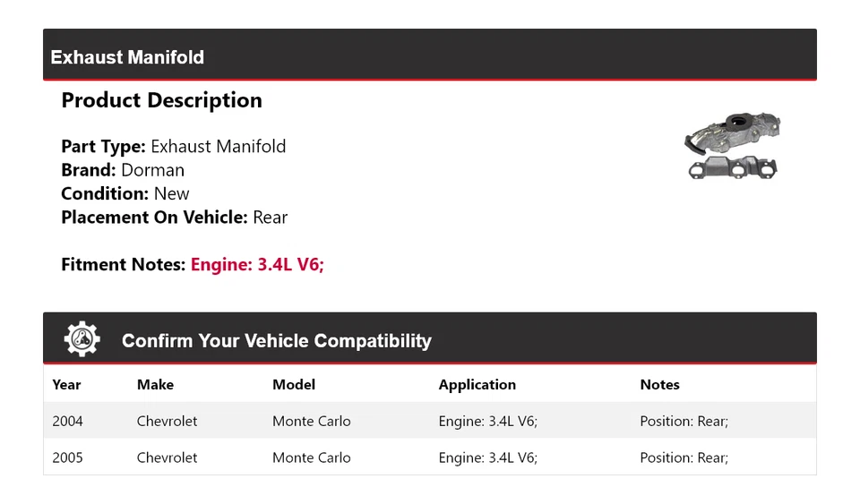The image size is (860, 504).
Task: Select the 2004 year cell
Action: click(x=67, y=421)
